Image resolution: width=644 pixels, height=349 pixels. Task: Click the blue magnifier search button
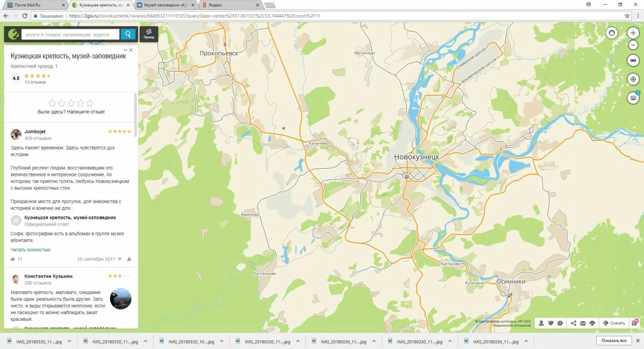pos(128,34)
